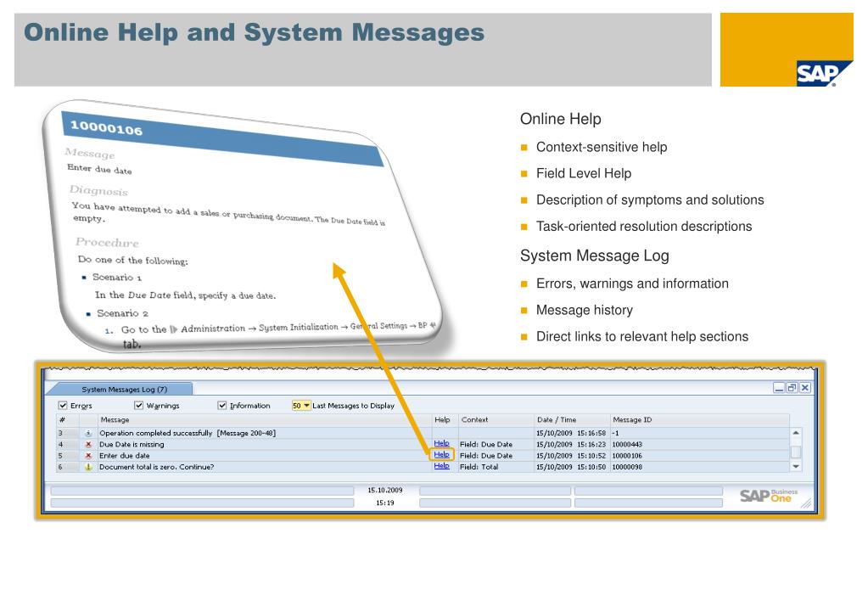Click 'Scenario 1' in the help page
Screen dimensions: 868x601
(x=117, y=277)
